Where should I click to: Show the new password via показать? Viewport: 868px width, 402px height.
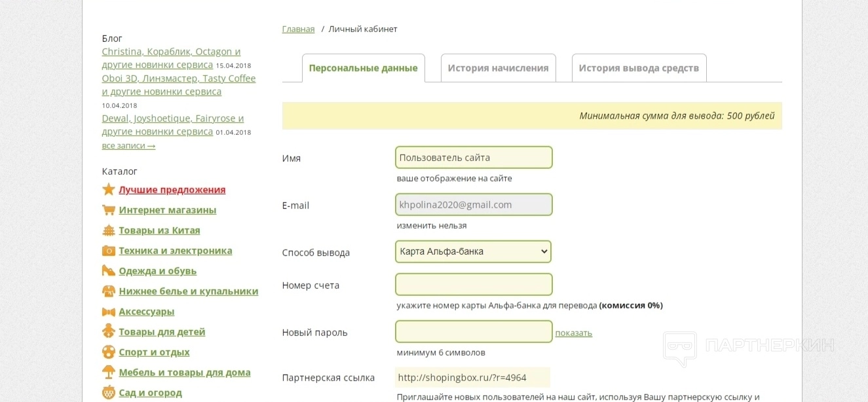573,333
